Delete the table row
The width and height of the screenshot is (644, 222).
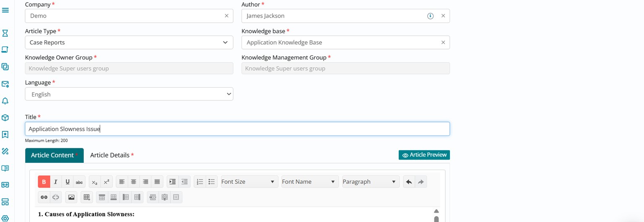153,197
